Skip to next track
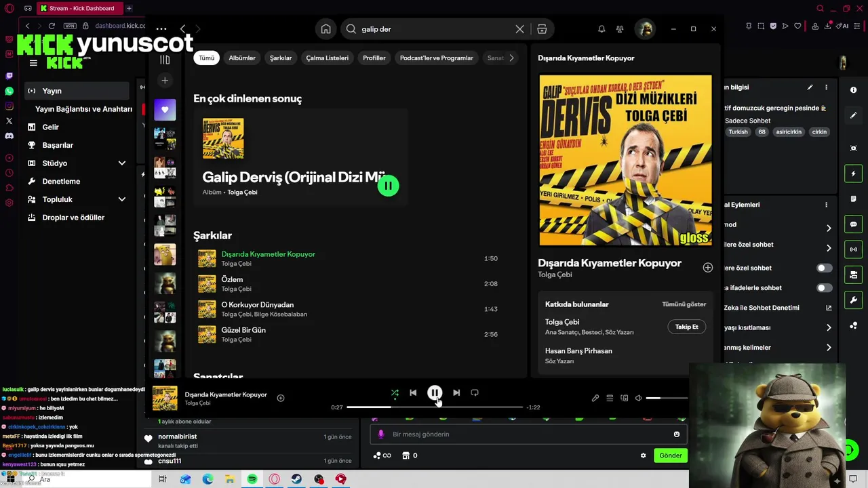 click(456, 392)
